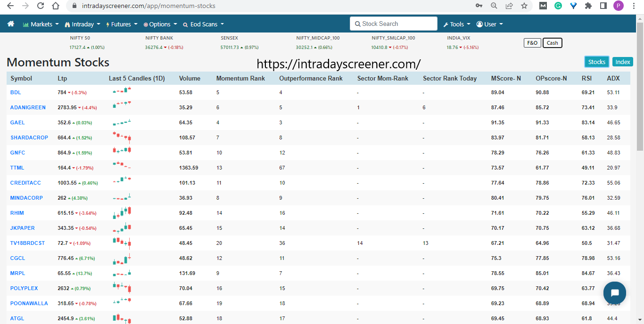Sort by RSI column header
Viewport: 644px width, 324px height.
(587, 79)
